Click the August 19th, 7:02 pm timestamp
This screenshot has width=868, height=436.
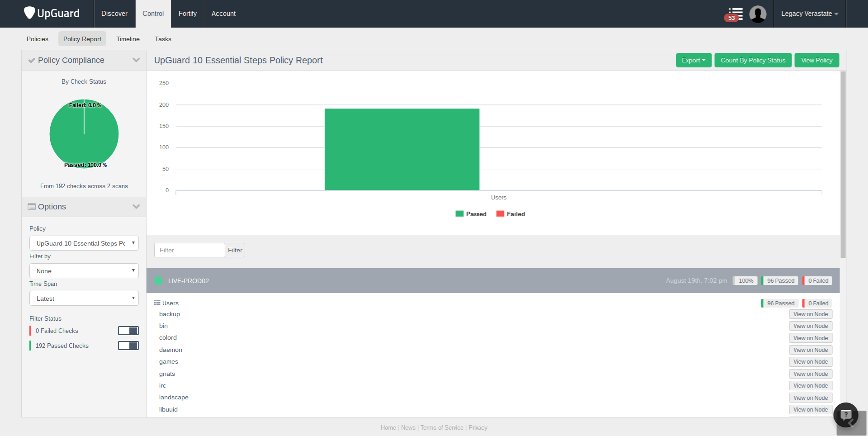click(697, 281)
